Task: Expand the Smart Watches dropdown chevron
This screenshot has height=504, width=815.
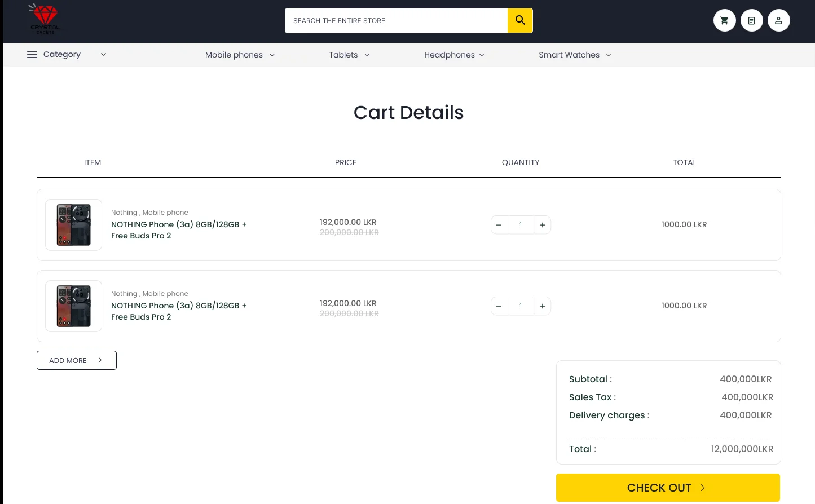Action: [609, 55]
